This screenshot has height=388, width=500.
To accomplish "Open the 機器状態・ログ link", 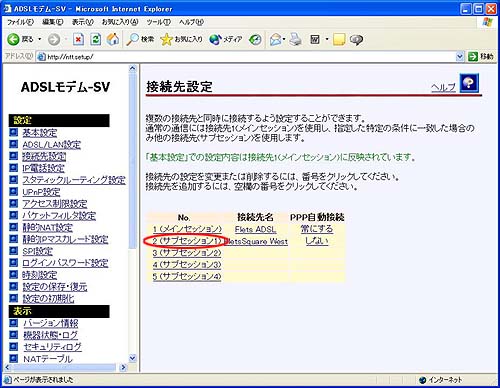I will (x=51, y=335).
